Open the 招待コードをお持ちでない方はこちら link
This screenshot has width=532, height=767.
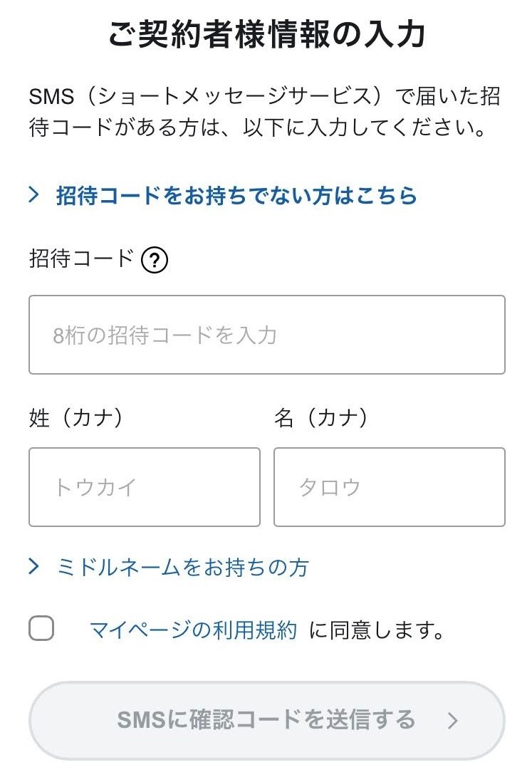(236, 196)
